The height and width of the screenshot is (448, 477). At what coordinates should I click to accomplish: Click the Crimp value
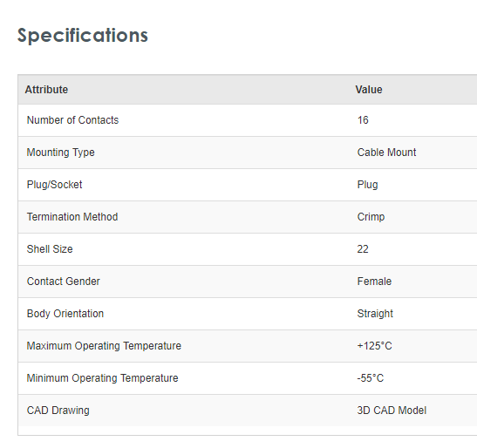pos(371,217)
